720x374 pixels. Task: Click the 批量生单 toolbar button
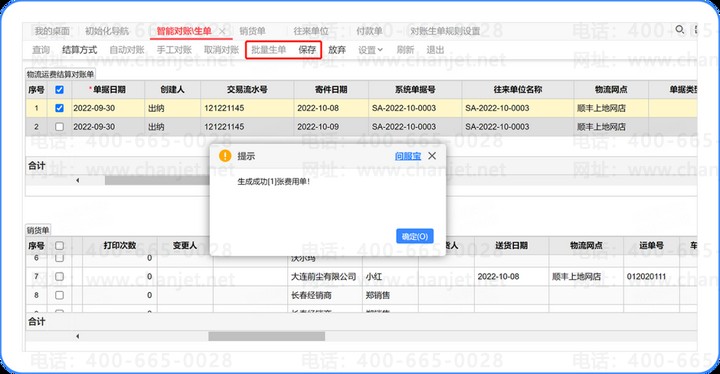tap(269, 50)
